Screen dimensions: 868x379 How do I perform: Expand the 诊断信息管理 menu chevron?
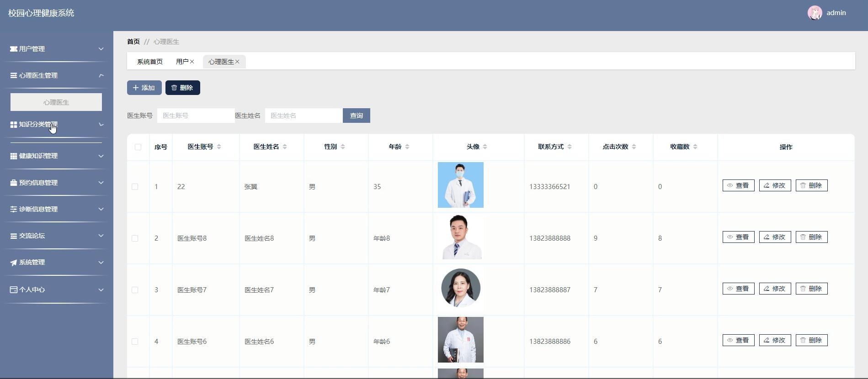pos(101,209)
